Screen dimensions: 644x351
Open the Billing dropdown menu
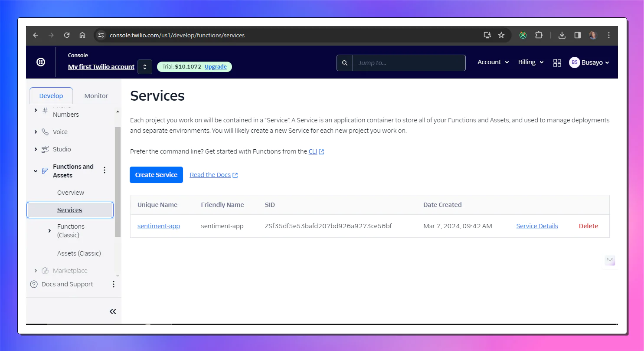(x=531, y=62)
